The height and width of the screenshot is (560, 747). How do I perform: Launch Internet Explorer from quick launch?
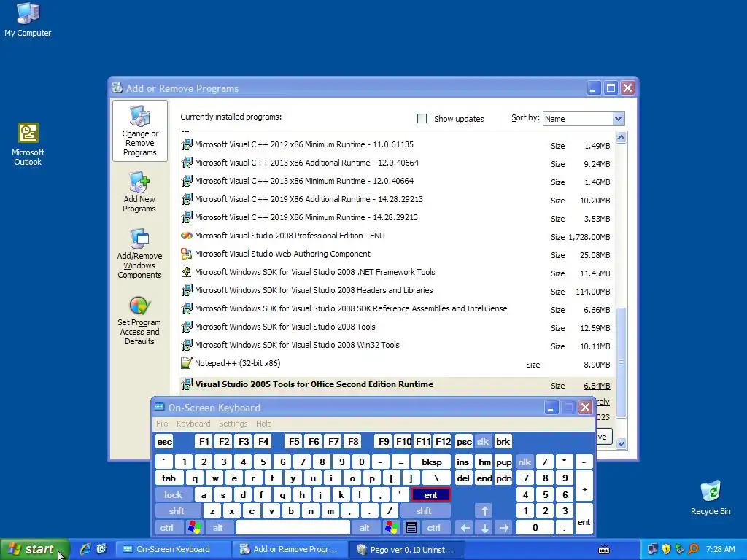click(85, 549)
